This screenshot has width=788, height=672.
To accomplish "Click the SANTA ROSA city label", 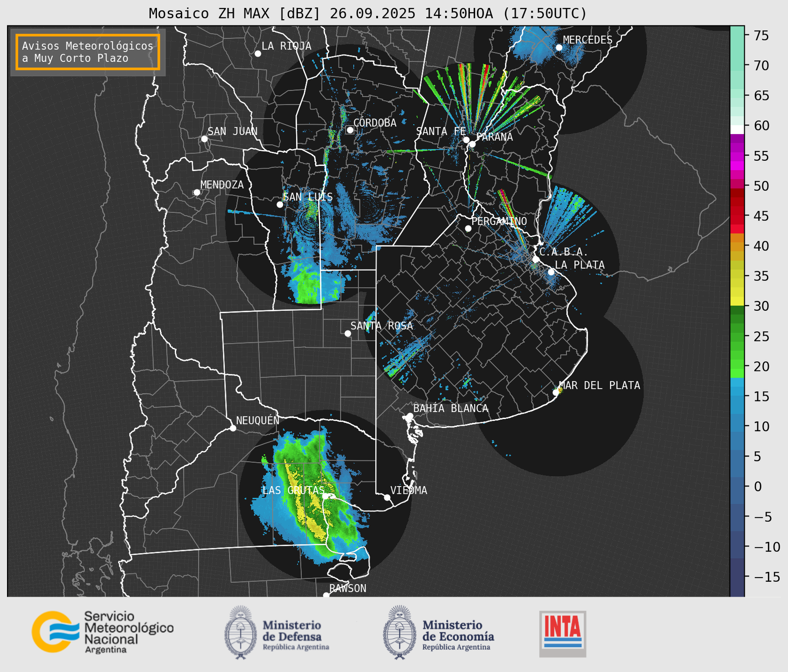I will (x=382, y=326).
